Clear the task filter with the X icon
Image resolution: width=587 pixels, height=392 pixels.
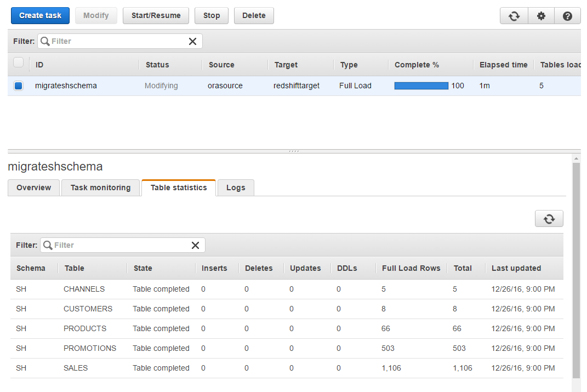pyautogui.click(x=192, y=41)
